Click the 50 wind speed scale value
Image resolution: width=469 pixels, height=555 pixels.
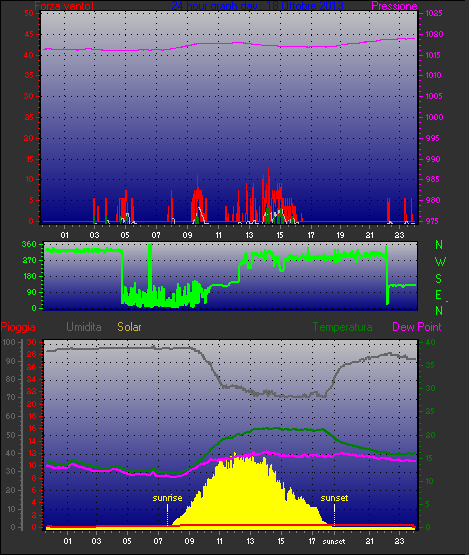[x=29, y=13]
